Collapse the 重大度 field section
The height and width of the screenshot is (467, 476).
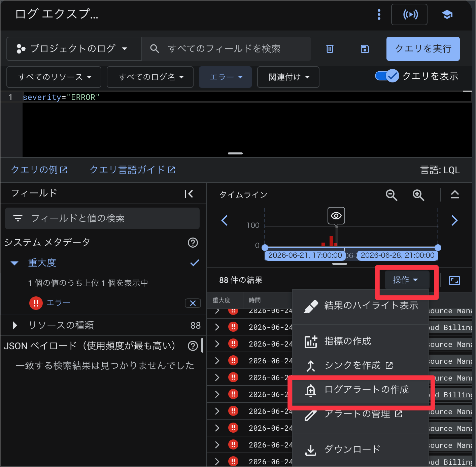click(x=14, y=263)
